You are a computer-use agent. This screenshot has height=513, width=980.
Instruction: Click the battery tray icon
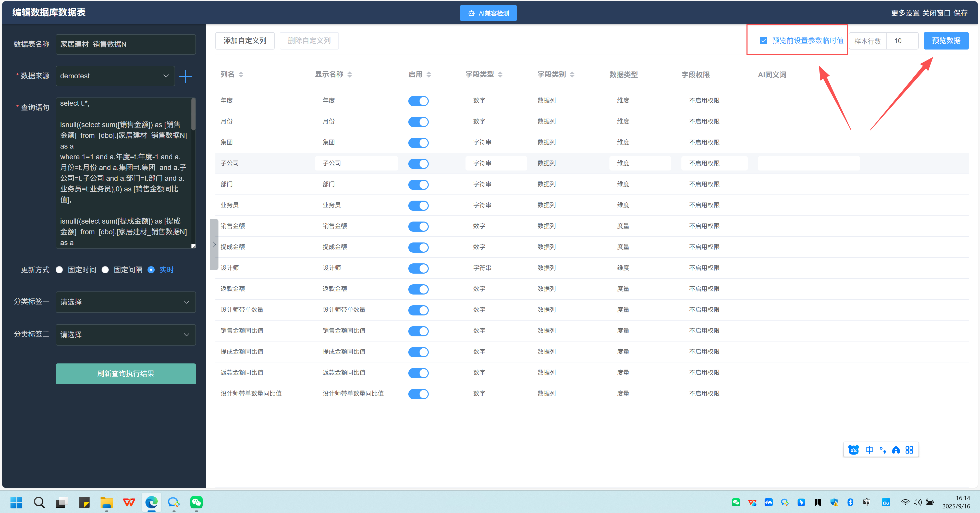click(930, 502)
